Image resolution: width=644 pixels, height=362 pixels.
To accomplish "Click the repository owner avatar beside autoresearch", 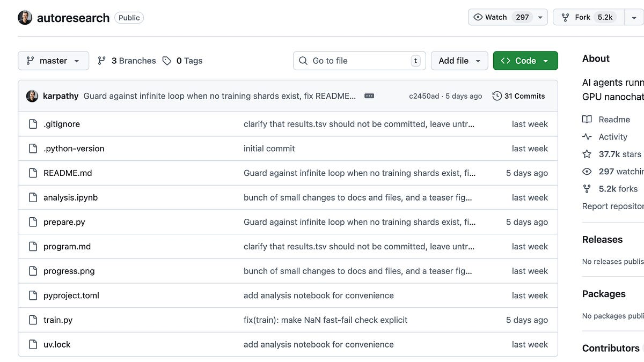I will tap(25, 18).
